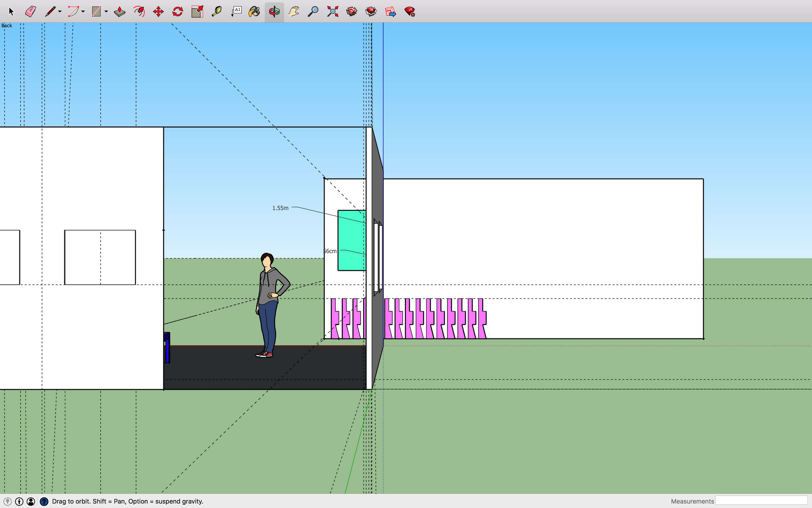Expand the Arc tool options arrow
The width and height of the screenshot is (812, 508).
[x=83, y=12]
